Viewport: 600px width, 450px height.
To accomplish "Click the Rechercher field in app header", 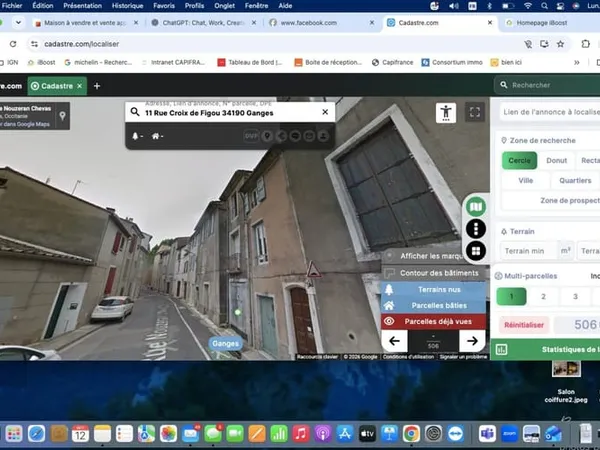I will pos(547,85).
